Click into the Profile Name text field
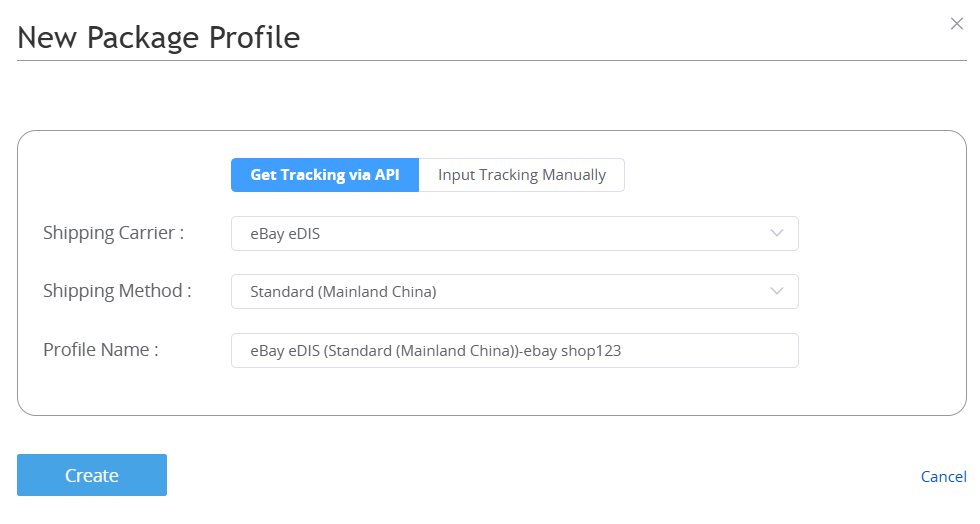This screenshot has height=524, width=980. 515,350
